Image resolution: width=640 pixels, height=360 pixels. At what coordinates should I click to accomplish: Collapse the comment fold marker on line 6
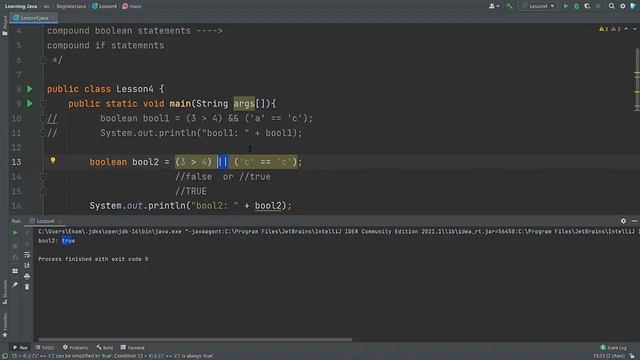tap(43, 60)
